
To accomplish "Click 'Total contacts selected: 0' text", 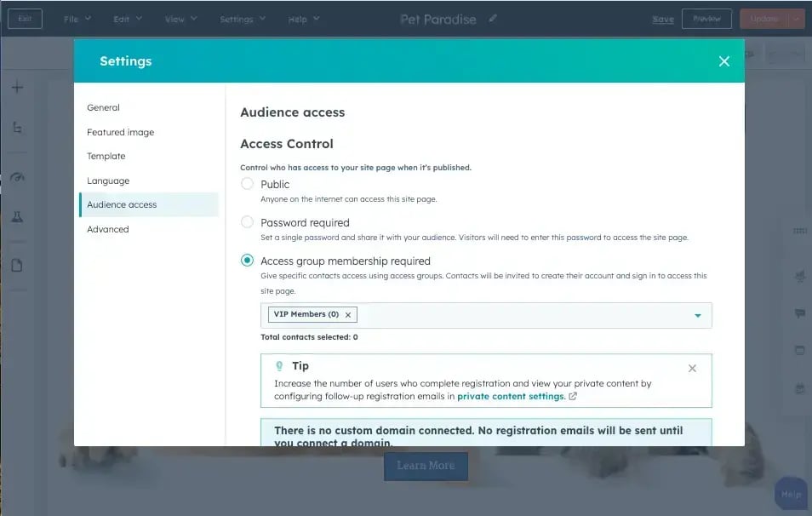I will pyautogui.click(x=309, y=336).
